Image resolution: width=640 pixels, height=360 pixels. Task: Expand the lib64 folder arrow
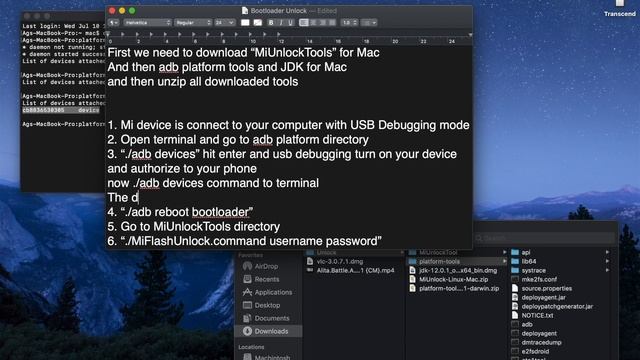(x=607, y=261)
